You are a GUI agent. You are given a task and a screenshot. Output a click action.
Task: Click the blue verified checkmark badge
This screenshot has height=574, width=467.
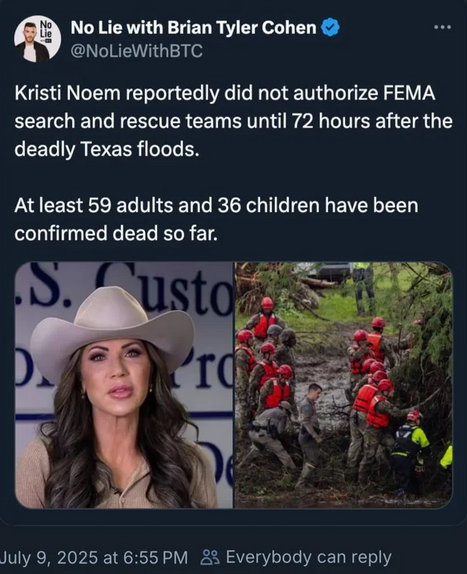pos(330,28)
